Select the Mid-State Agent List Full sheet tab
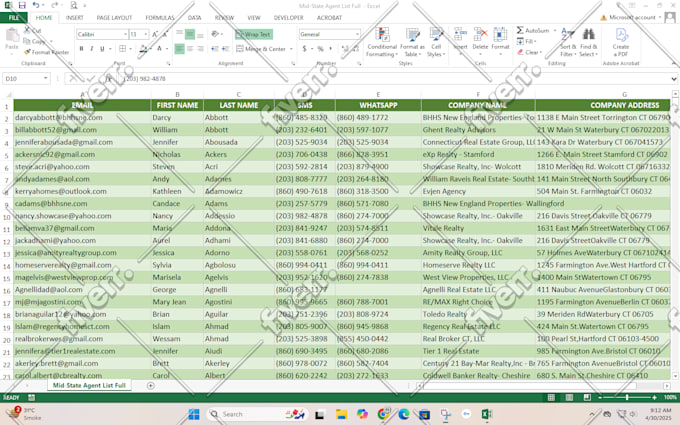 pos(89,385)
